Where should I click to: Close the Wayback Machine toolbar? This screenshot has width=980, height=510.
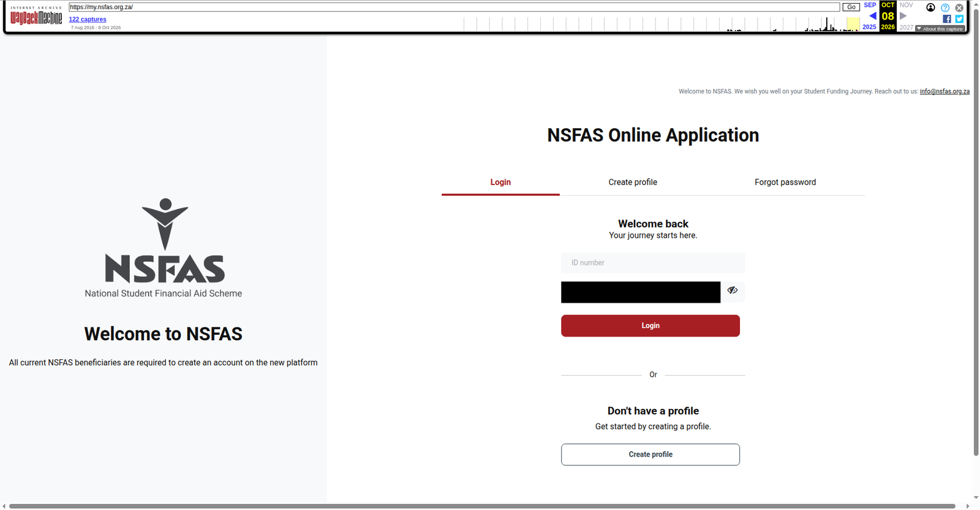959,8
